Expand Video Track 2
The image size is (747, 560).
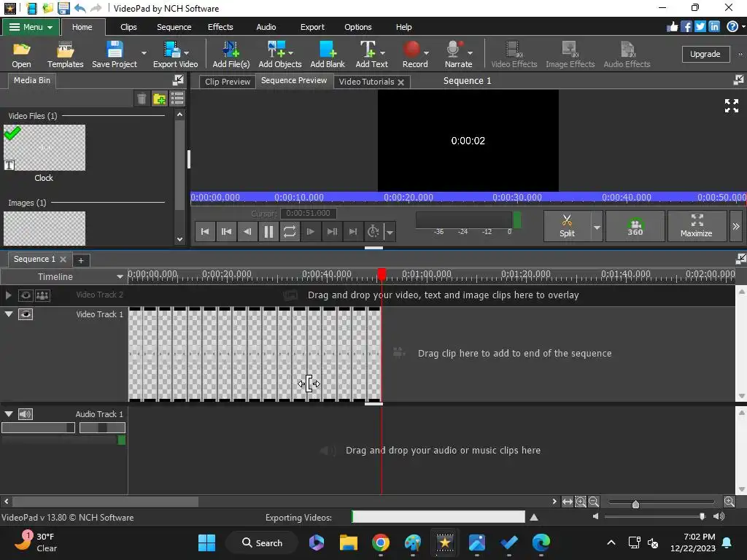pyautogui.click(x=8, y=296)
